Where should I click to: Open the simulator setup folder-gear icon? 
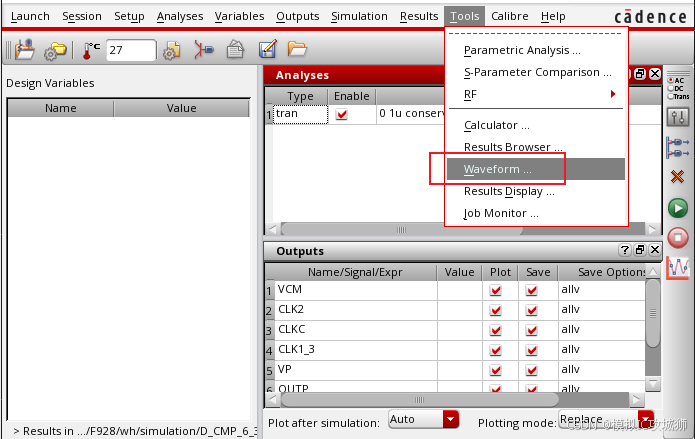coord(55,50)
